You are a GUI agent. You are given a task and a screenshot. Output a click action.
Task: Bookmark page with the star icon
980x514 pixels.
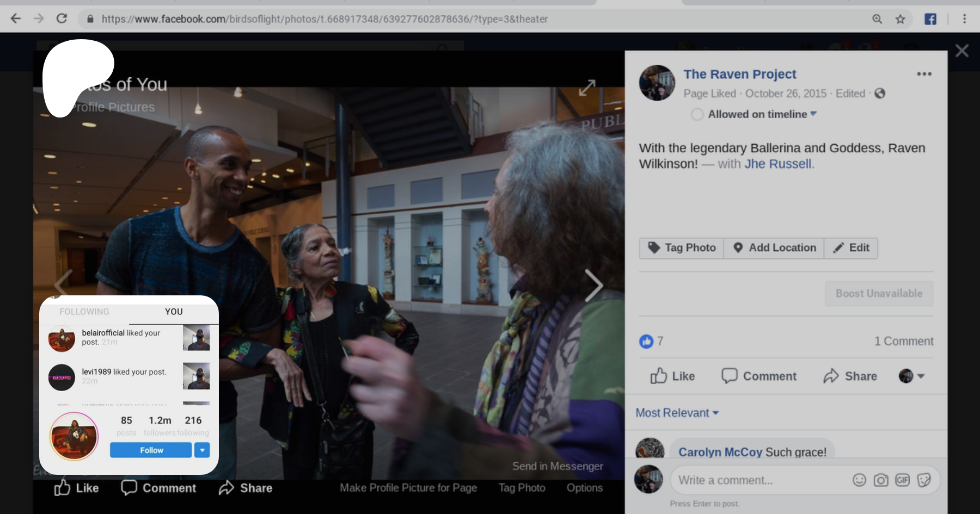click(x=901, y=19)
